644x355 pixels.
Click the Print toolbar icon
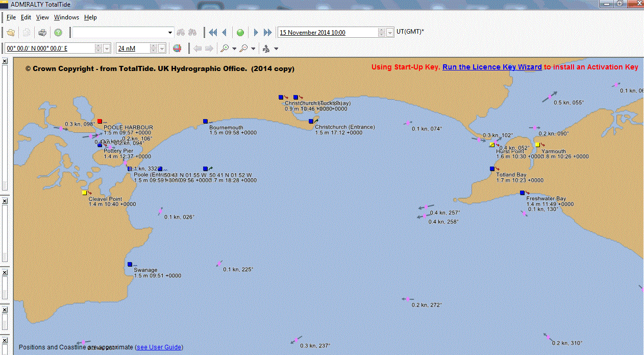click(42, 33)
